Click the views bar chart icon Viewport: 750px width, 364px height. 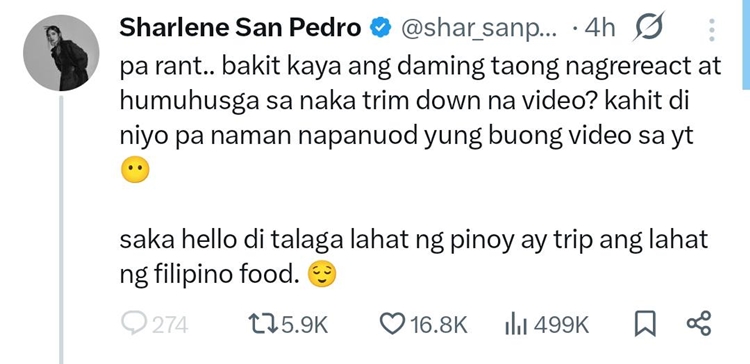click(x=516, y=326)
